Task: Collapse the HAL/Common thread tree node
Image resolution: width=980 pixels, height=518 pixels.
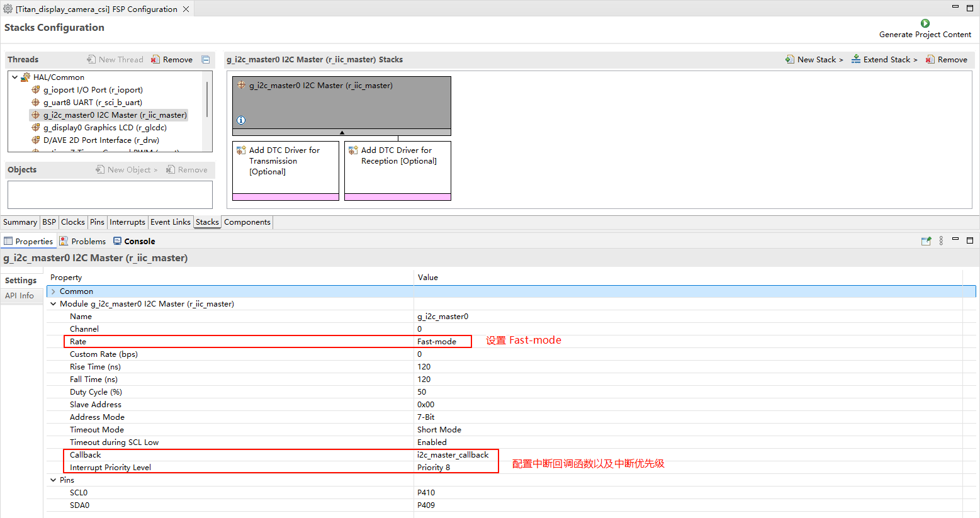Action: [15, 77]
